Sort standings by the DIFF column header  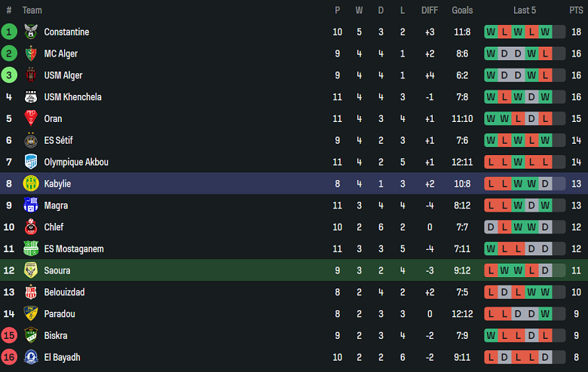[x=430, y=11]
